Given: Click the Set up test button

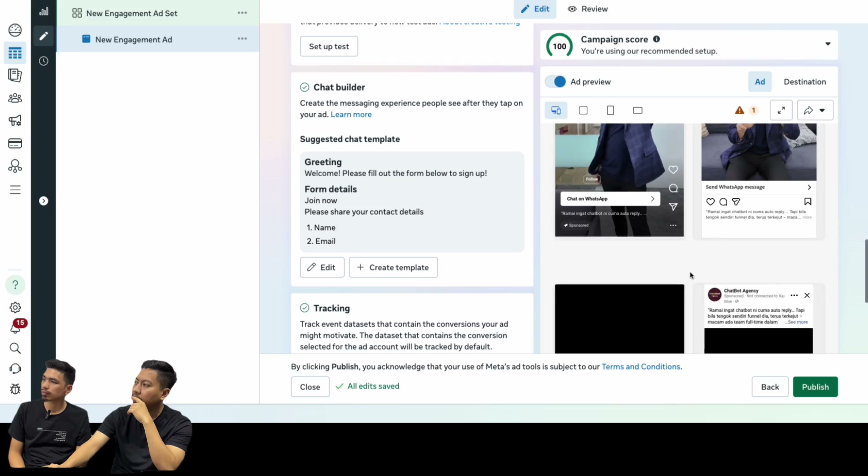Looking at the screenshot, I should (x=329, y=46).
